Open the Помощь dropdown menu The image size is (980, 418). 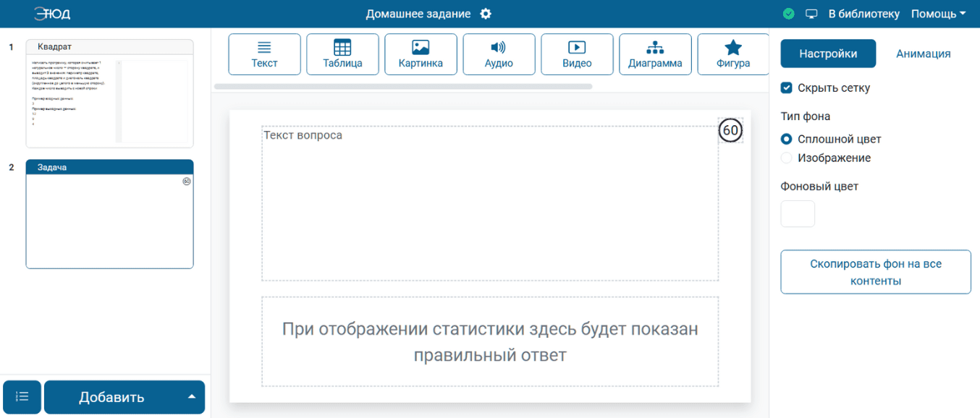[x=938, y=14]
